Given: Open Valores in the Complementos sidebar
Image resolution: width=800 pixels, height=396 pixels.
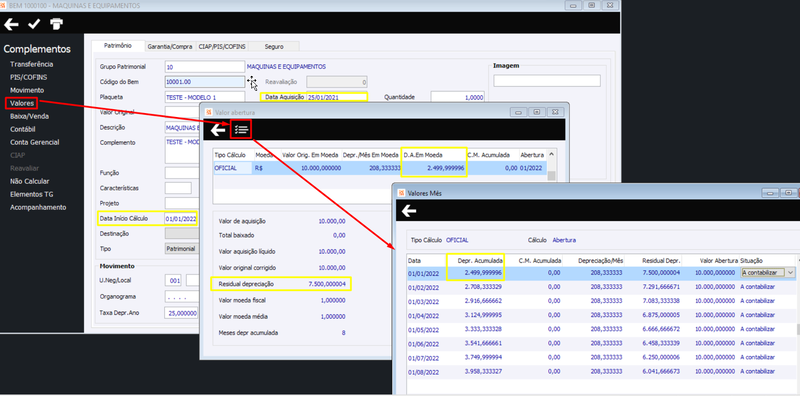Looking at the screenshot, I should tap(22, 103).
